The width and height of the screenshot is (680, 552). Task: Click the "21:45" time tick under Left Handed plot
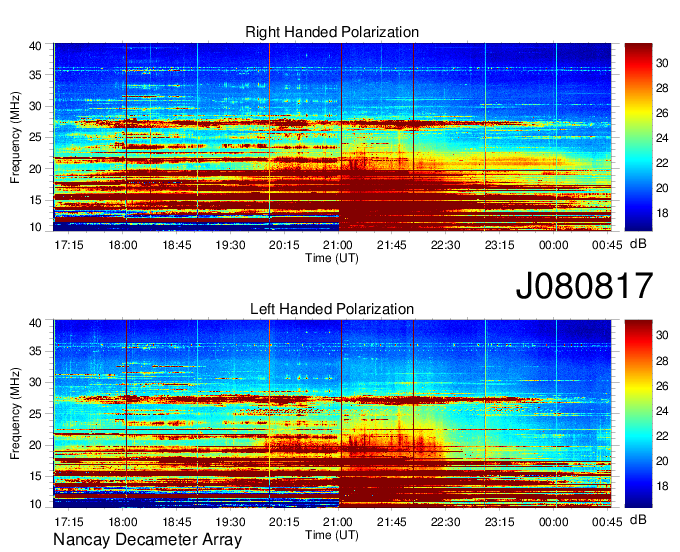coord(392,521)
